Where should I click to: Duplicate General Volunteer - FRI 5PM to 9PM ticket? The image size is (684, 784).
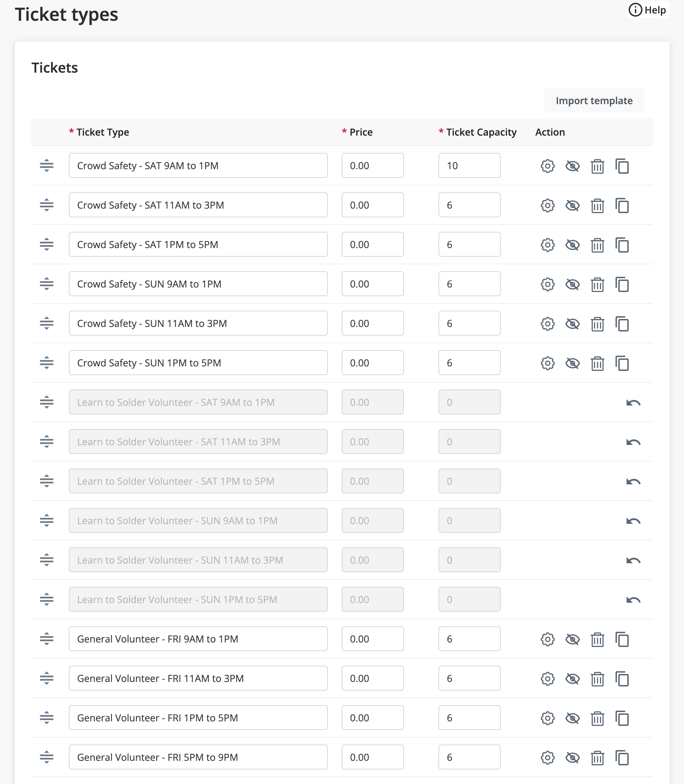pyautogui.click(x=622, y=757)
